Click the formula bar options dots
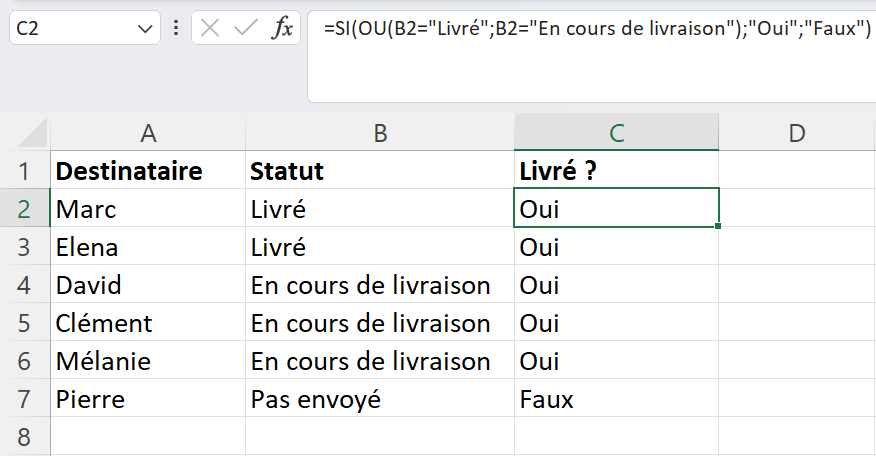876x456 pixels. pyautogui.click(x=176, y=28)
